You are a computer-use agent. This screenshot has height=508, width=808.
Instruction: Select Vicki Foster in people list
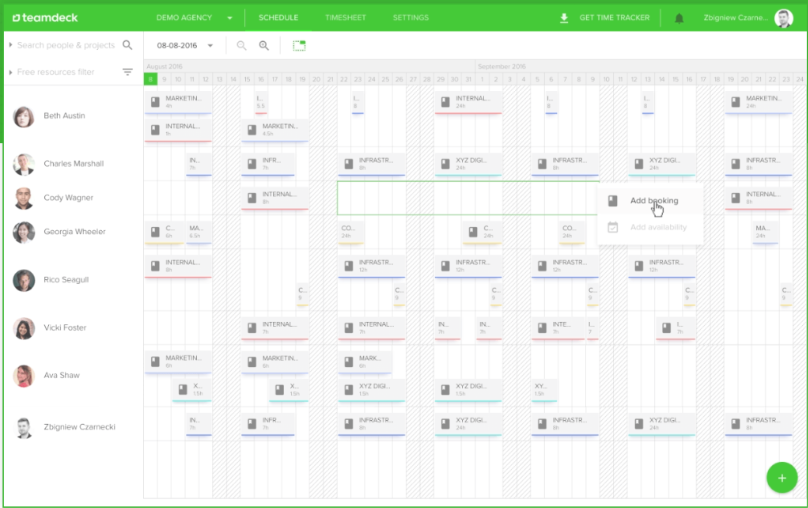(x=65, y=328)
